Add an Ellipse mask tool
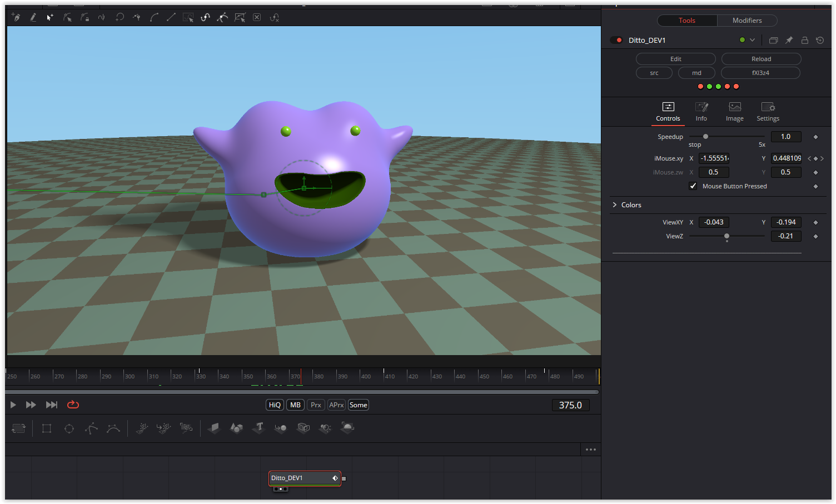Screen dimensions: 836x504 (x=69, y=428)
